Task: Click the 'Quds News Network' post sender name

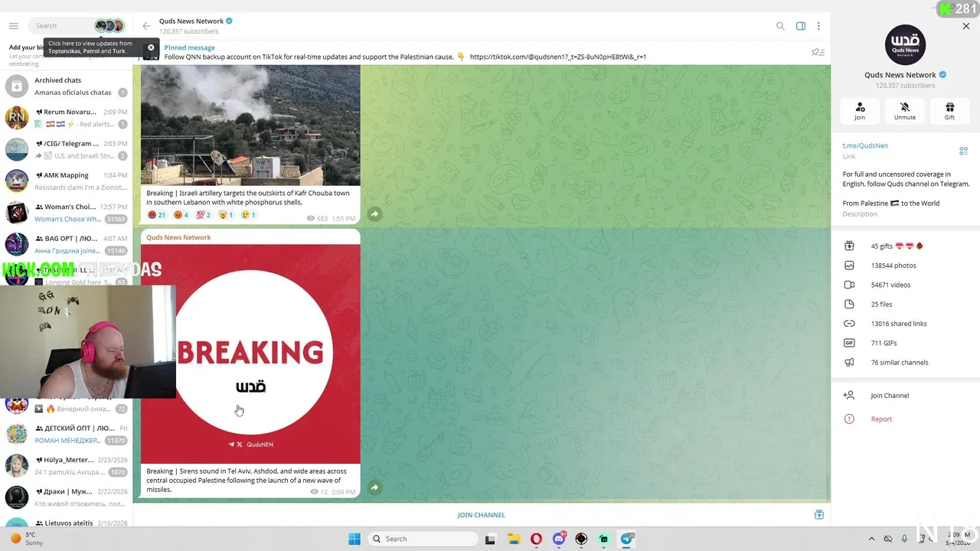Action: tap(178, 237)
